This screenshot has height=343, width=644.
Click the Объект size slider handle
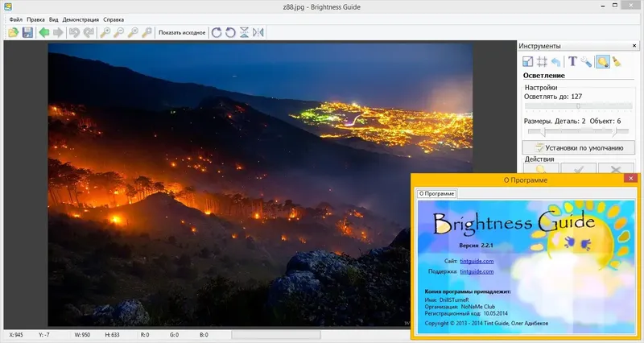[x=614, y=131]
